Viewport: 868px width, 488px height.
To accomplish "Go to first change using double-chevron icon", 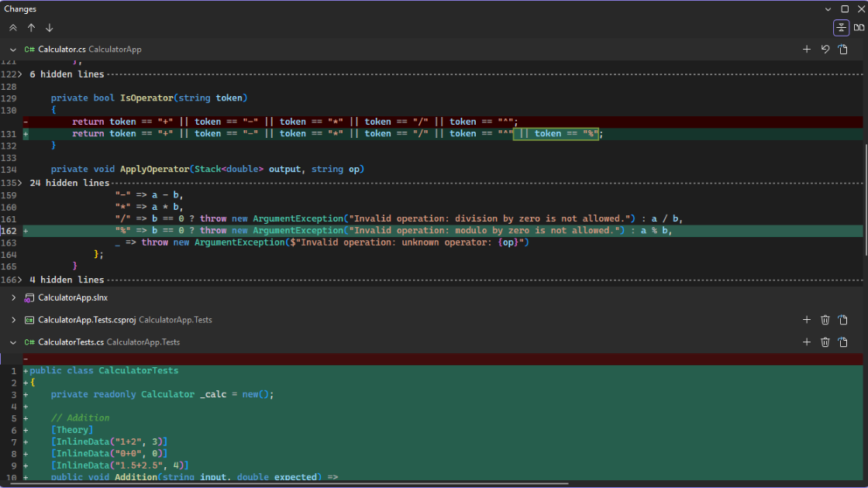I will [x=12, y=27].
